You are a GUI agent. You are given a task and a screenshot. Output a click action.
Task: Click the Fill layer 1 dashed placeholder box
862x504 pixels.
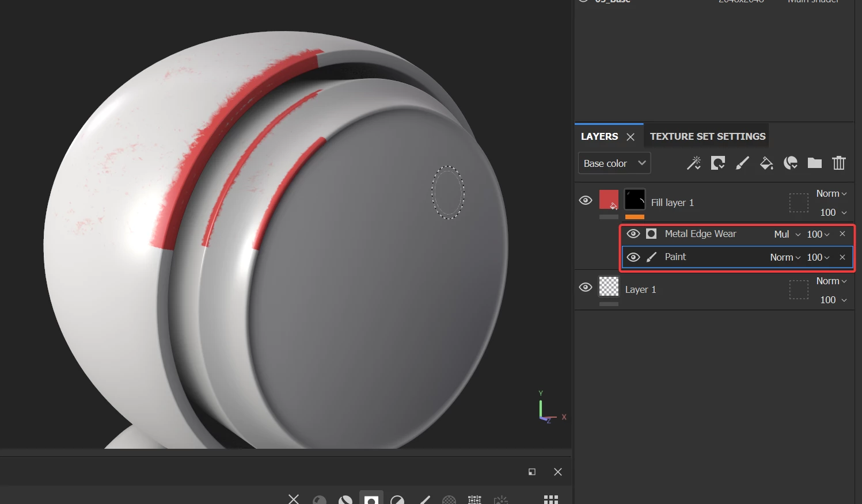tap(799, 203)
